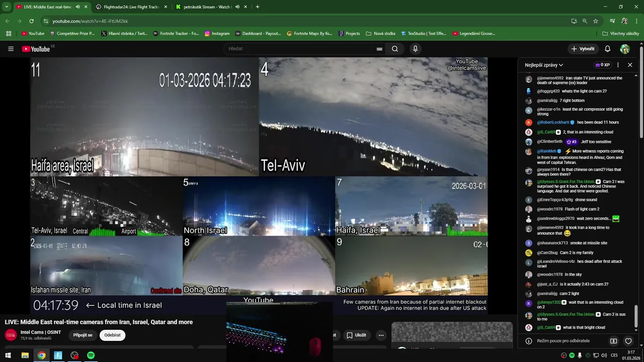Click the Tel-Aviv camera 4 feed

pos(373,117)
